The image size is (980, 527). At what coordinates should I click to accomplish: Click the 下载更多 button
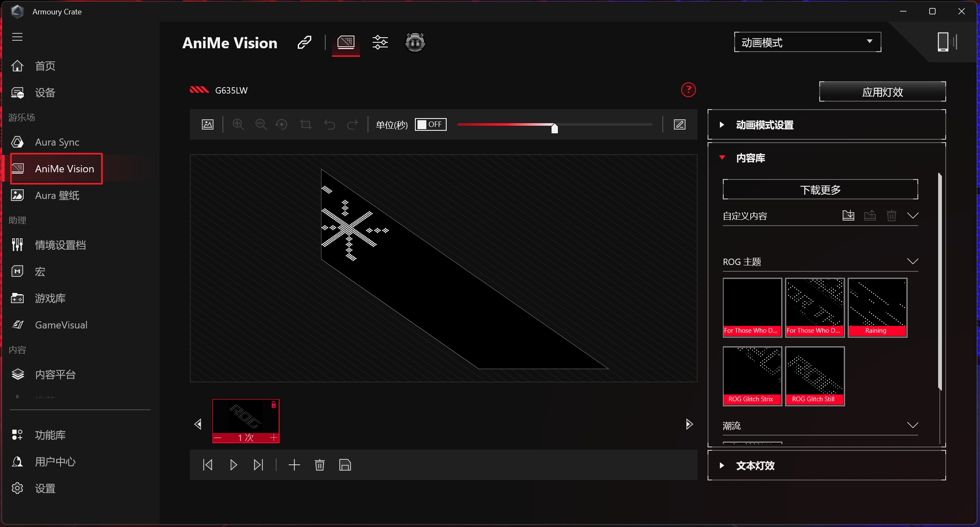pyautogui.click(x=820, y=190)
